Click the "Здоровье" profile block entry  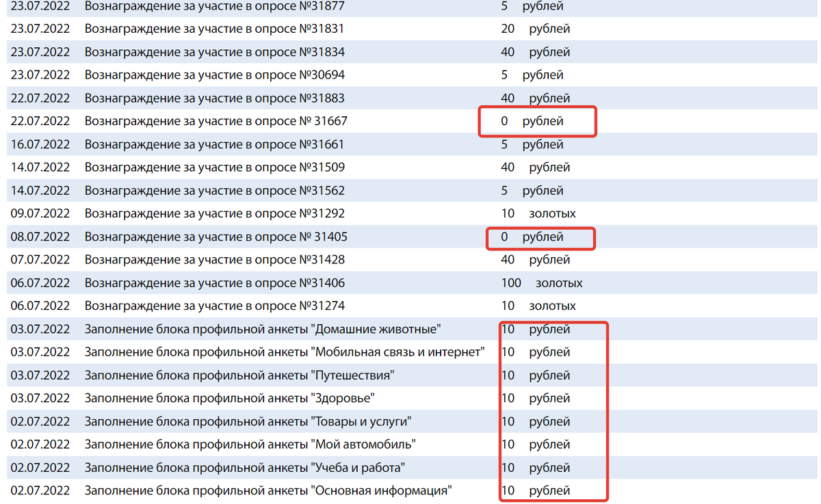230,399
